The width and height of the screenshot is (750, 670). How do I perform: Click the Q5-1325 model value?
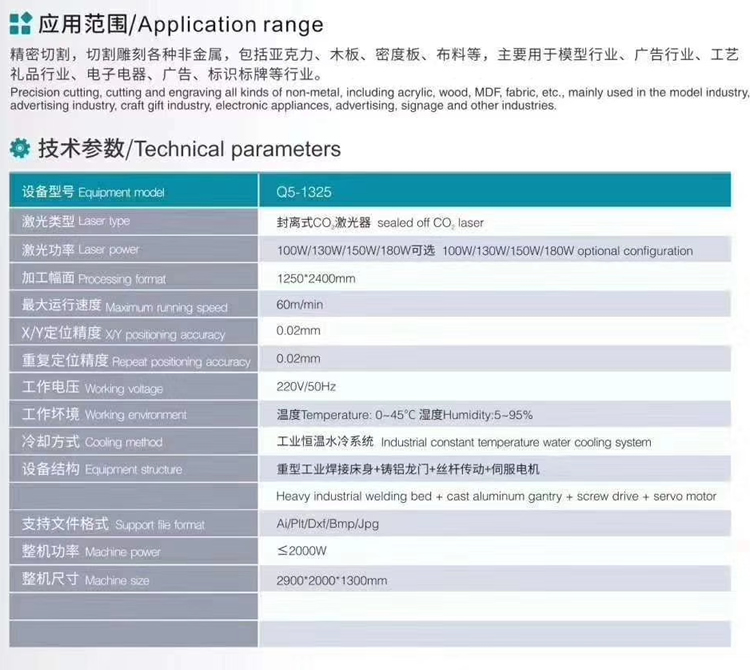[301, 191]
